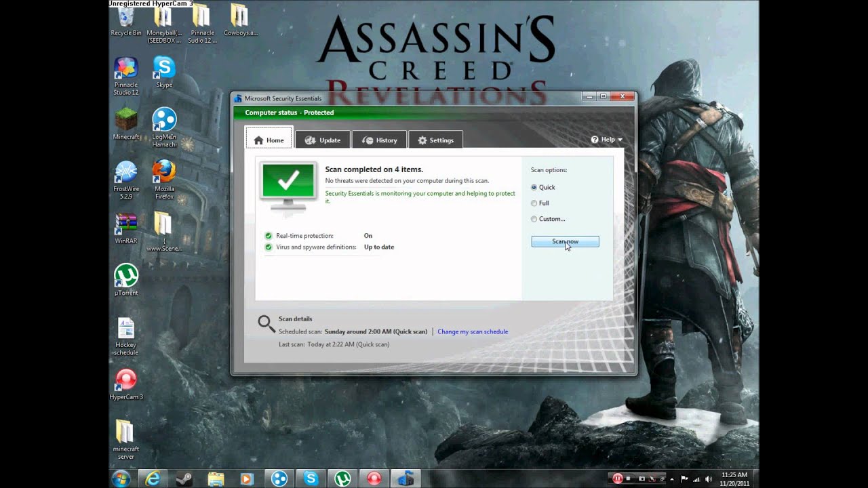Open network signal tray icon

coord(697,479)
